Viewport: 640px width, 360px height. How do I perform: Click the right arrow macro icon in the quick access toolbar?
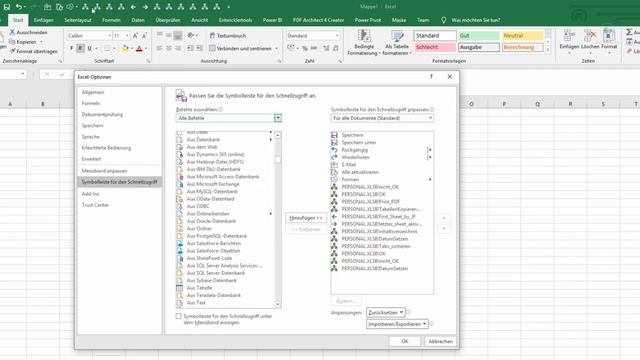tap(145, 7)
